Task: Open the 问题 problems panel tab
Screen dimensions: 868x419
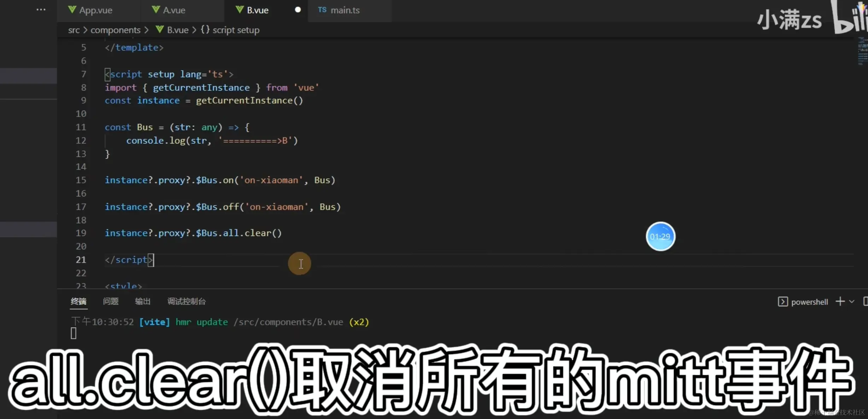Action: click(111, 301)
